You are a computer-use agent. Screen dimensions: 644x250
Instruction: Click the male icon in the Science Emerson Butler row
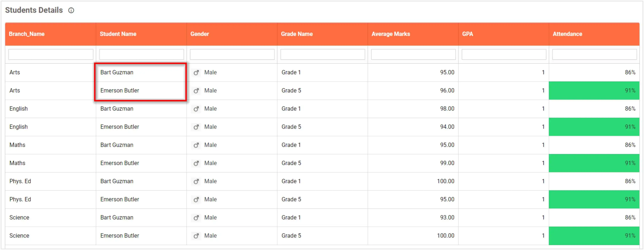(x=197, y=235)
